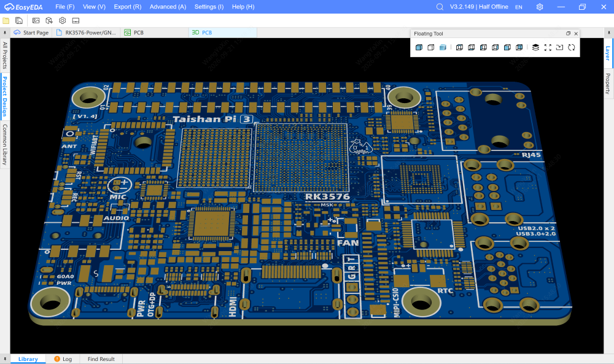This screenshot has width=614, height=364.
Task: Open the Settings (I) menu
Action: (209, 7)
